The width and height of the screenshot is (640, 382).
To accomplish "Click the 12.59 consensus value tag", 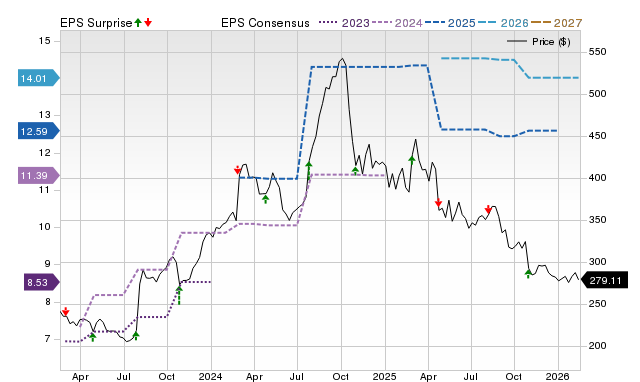I will point(39,131).
